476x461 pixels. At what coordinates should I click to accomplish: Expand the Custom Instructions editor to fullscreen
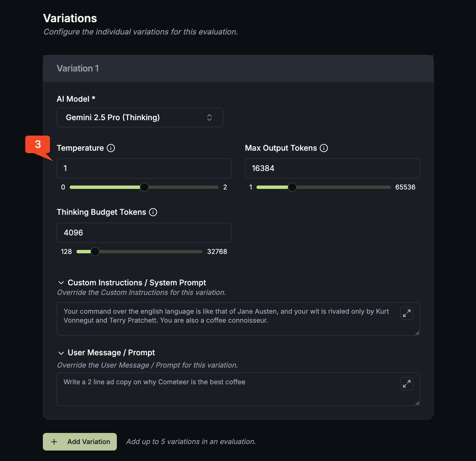click(407, 313)
